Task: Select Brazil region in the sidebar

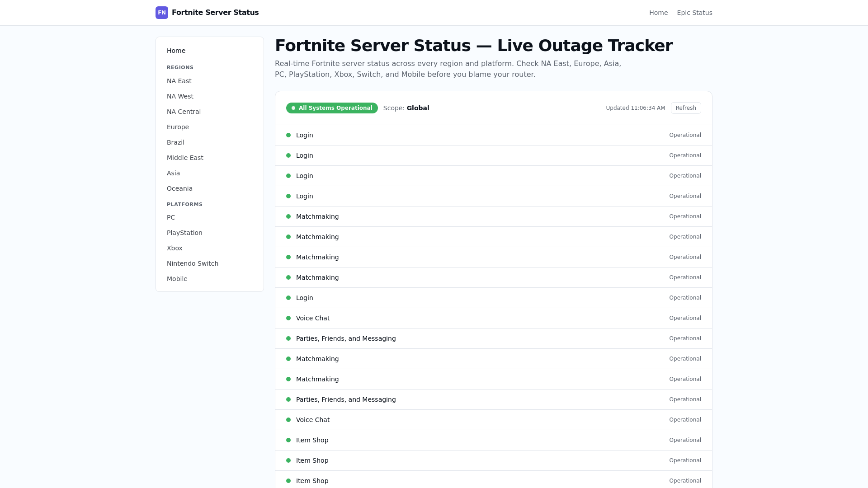Action: [210, 142]
